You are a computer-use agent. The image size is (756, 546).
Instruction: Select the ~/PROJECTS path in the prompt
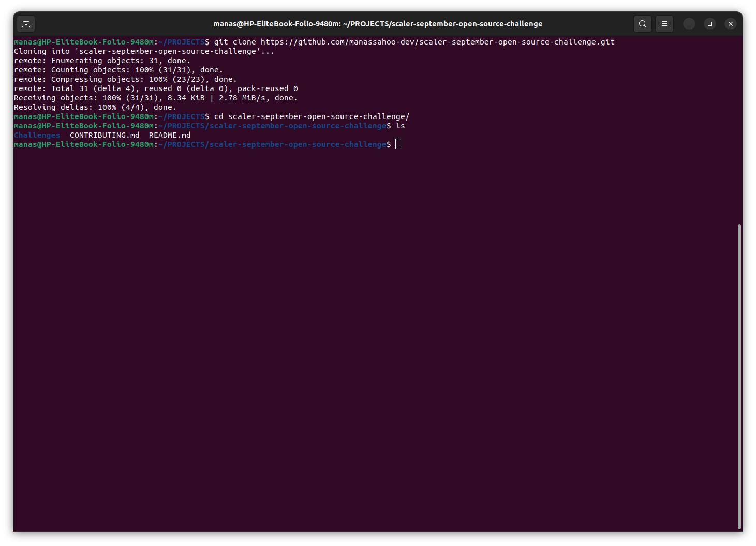182,41
